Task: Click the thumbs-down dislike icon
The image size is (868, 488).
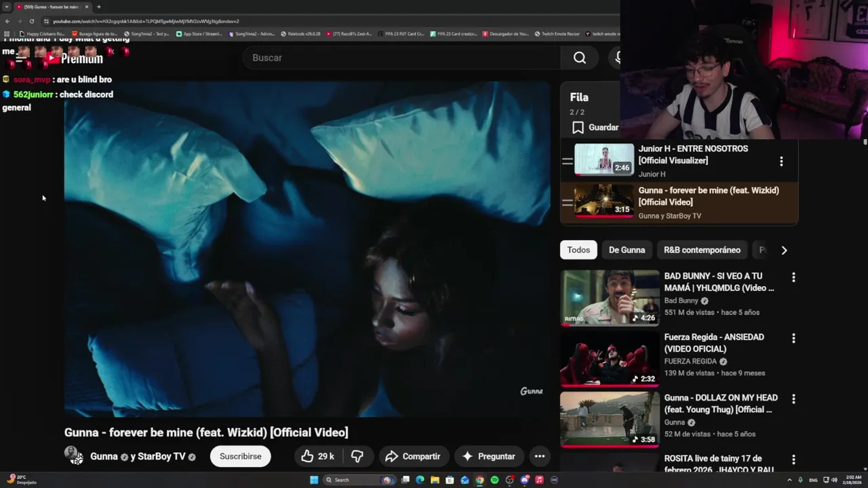Action: click(x=357, y=456)
